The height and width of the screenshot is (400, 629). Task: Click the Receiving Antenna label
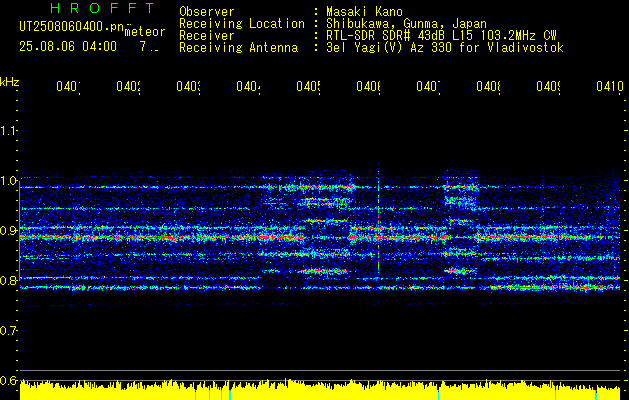[238, 48]
